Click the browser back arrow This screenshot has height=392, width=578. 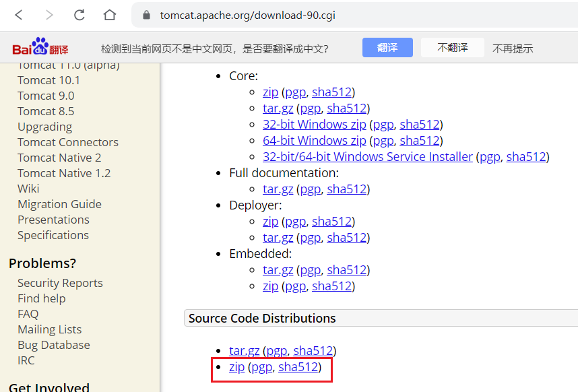click(20, 15)
